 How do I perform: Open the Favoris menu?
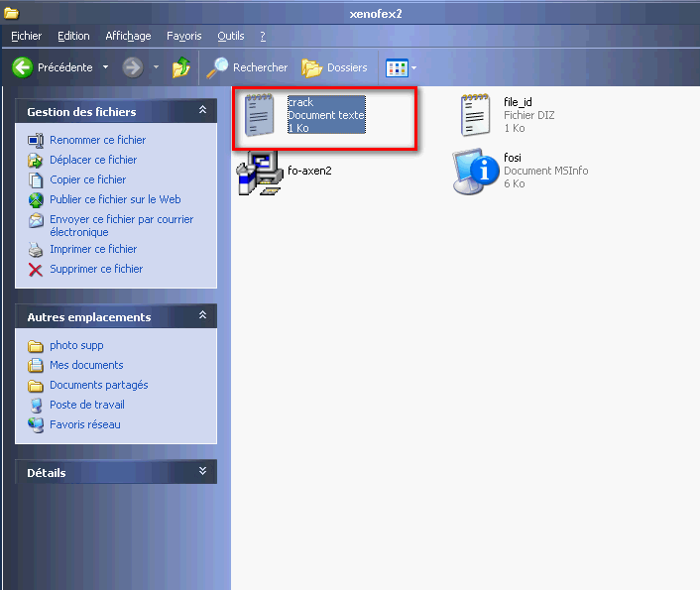pos(184,36)
